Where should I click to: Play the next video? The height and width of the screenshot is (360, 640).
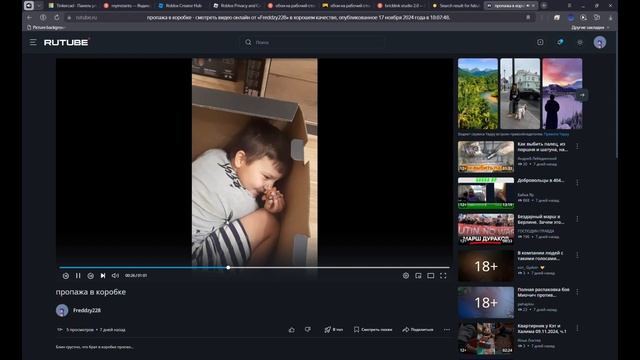pyautogui.click(x=103, y=276)
